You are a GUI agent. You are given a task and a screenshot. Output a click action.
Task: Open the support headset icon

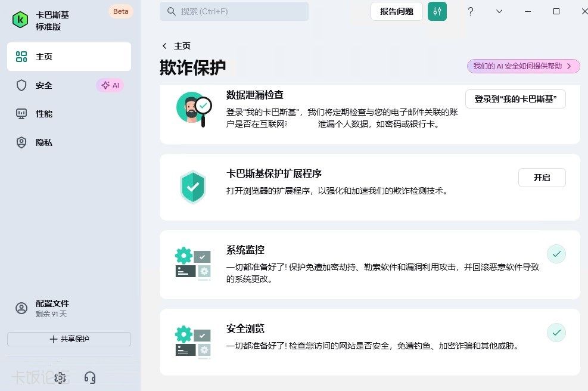coord(90,377)
